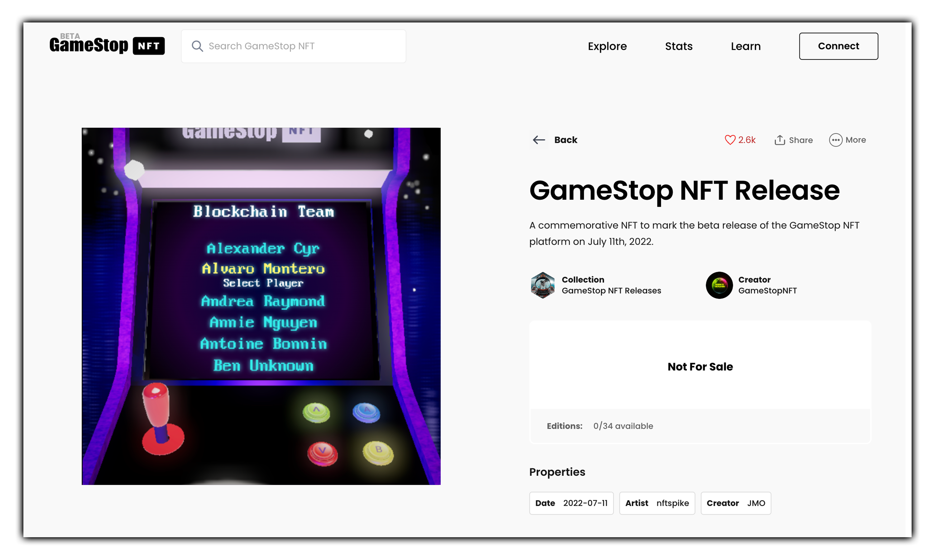
Task: Open the GameStopNFT creator avatar
Action: click(719, 285)
